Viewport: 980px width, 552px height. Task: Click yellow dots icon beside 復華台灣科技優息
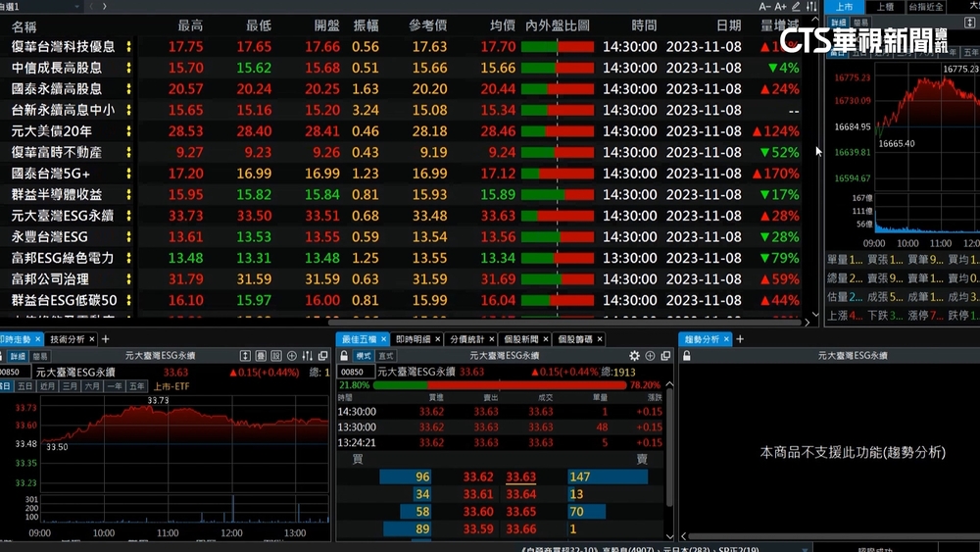(127, 47)
